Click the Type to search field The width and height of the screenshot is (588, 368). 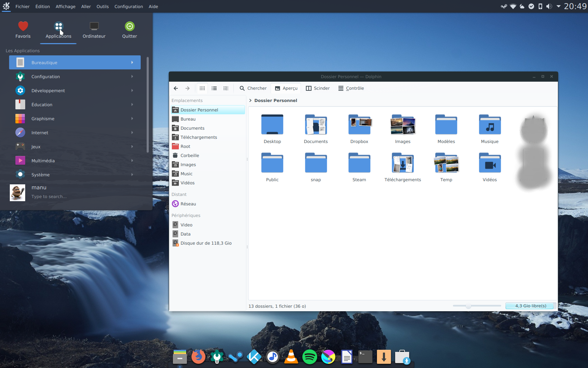click(49, 197)
